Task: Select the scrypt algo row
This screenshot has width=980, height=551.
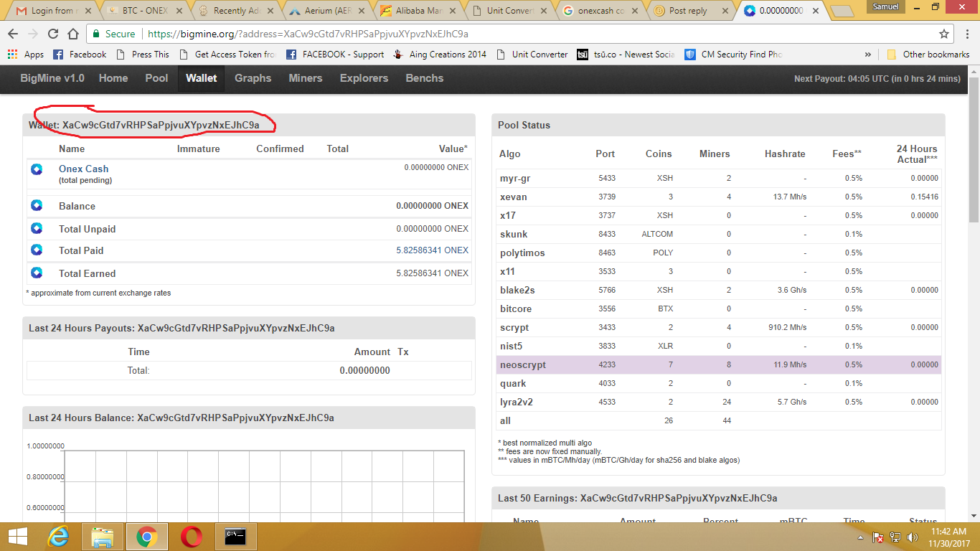Action: [719, 327]
